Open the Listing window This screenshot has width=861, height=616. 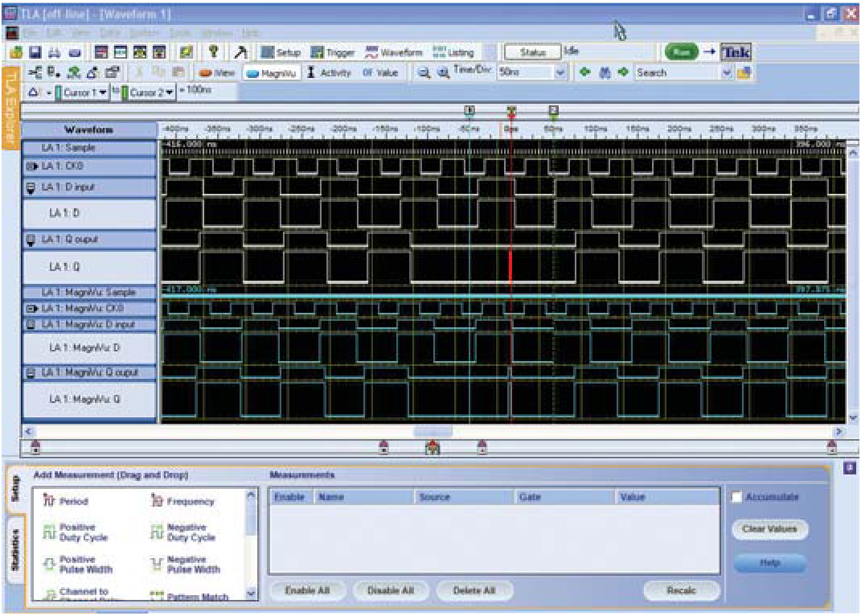(x=453, y=52)
